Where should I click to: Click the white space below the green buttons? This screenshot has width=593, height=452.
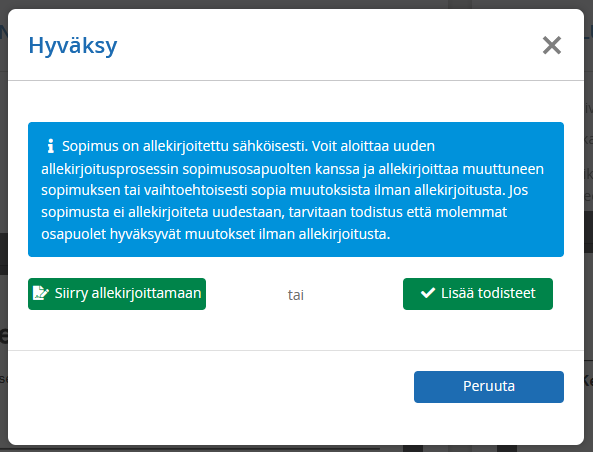tap(296, 330)
